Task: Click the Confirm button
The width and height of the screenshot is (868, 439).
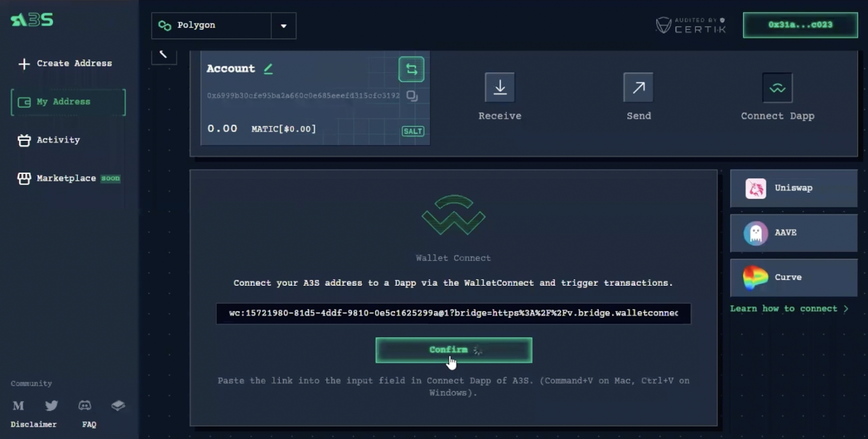Action: 454,350
